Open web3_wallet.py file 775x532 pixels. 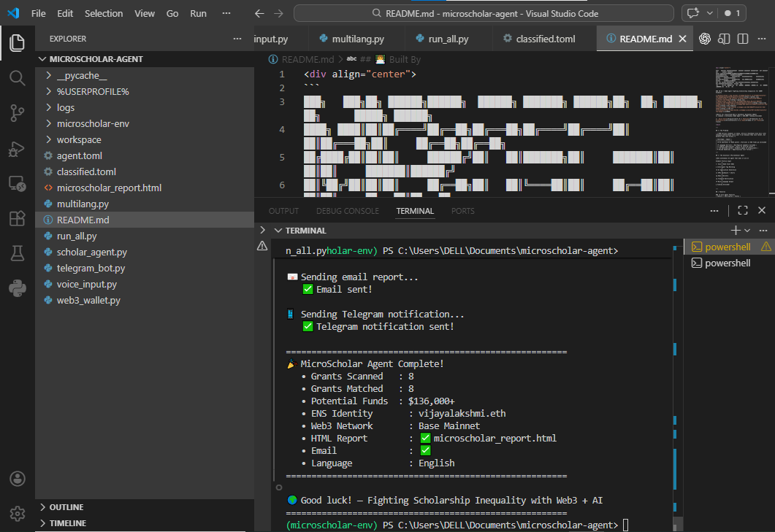[x=88, y=301]
